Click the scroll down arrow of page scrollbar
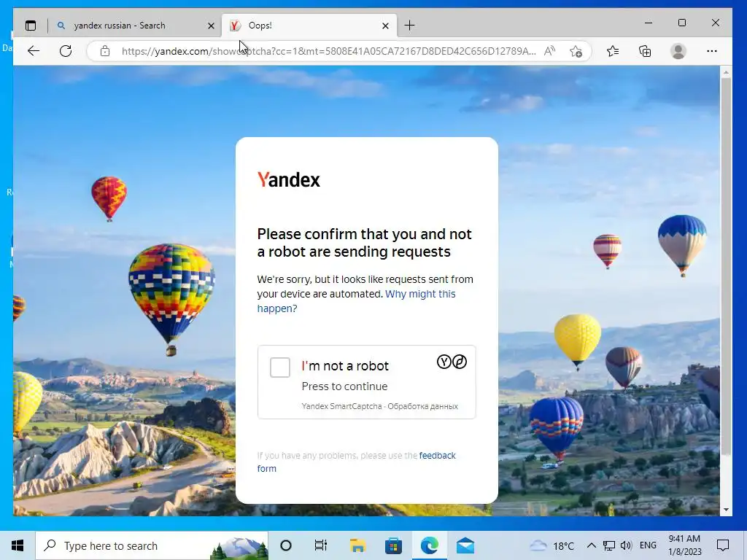Screen dimensions: 747x560 [x=726, y=510]
